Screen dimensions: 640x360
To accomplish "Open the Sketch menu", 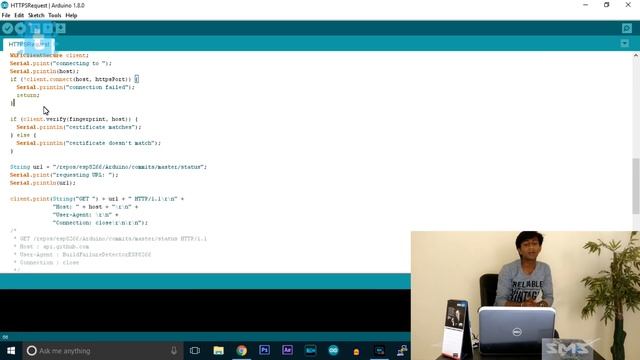I will pyautogui.click(x=36, y=16).
